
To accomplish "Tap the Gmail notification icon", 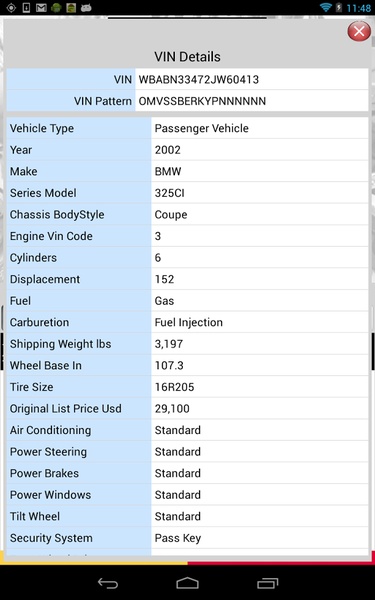I will 41,8.
